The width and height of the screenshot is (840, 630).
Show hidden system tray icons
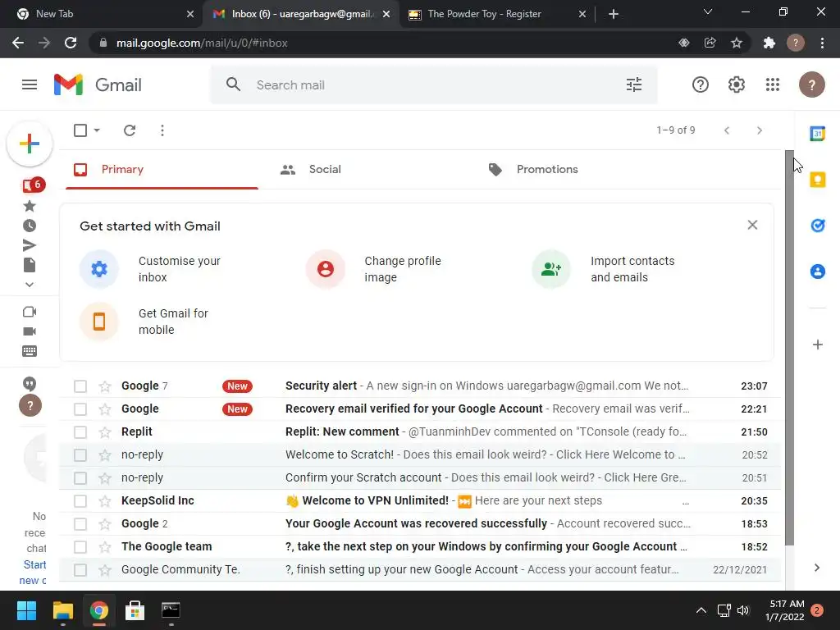[x=701, y=610]
